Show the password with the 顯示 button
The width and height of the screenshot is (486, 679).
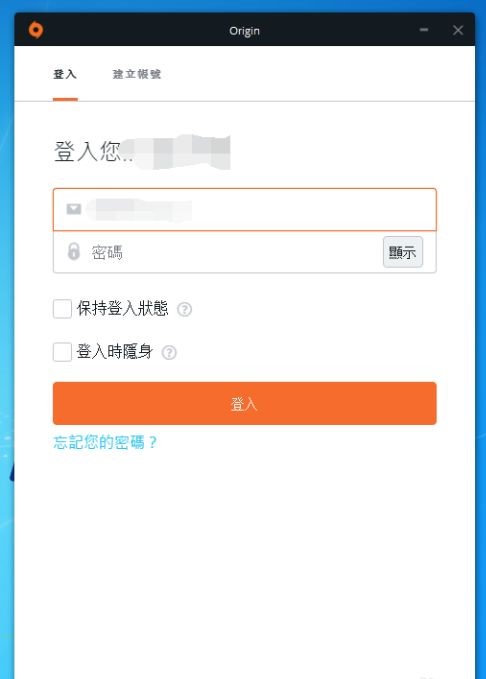403,252
